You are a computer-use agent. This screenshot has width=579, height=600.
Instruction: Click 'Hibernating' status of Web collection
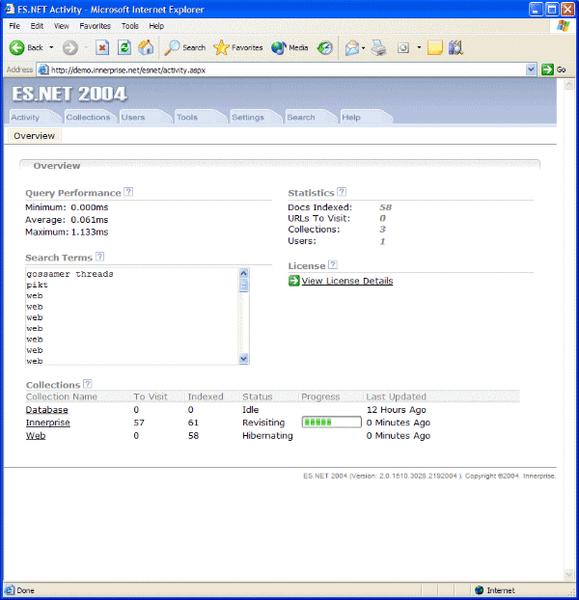(267, 435)
